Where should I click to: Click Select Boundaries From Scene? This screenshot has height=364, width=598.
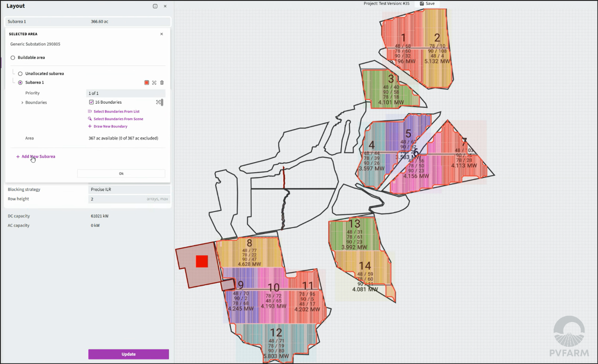click(x=118, y=119)
